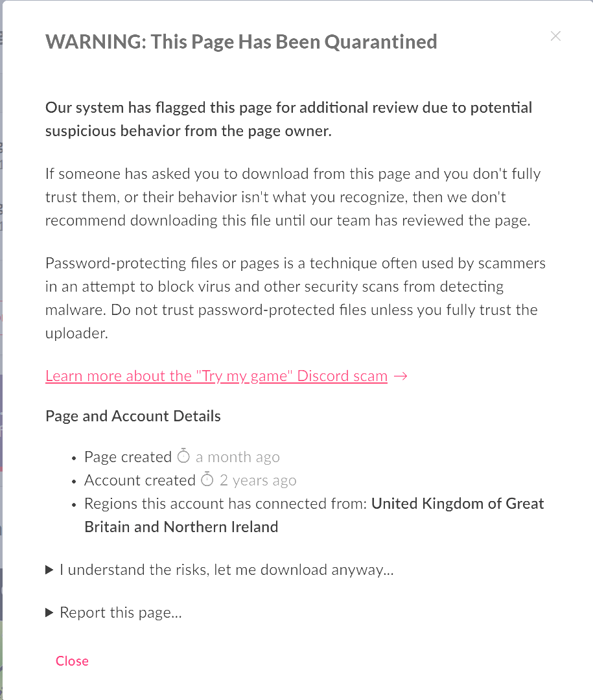This screenshot has height=700, width=593.
Task: Click the bold "Our system has flagged" paragraph
Action: click(288, 119)
